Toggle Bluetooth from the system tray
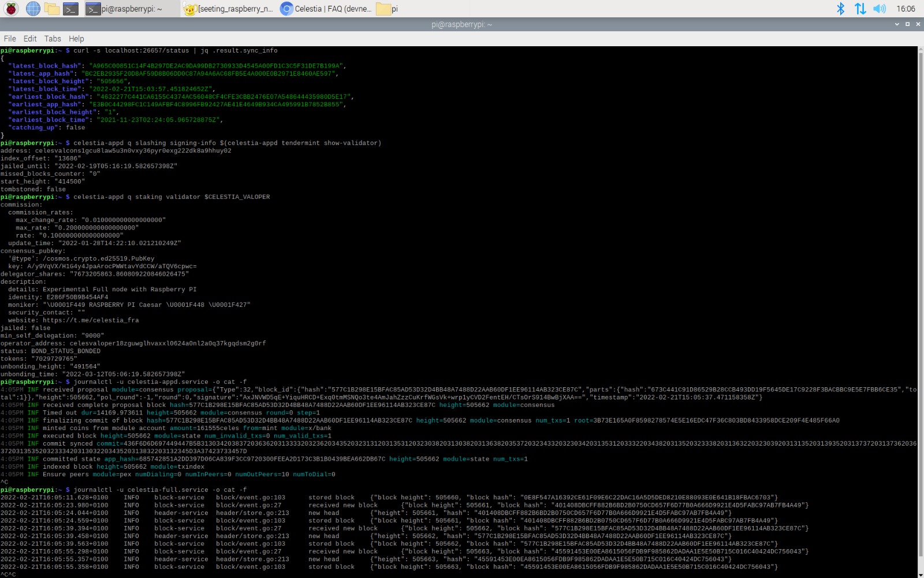The image size is (924, 578). pyautogui.click(x=841, y=9)
